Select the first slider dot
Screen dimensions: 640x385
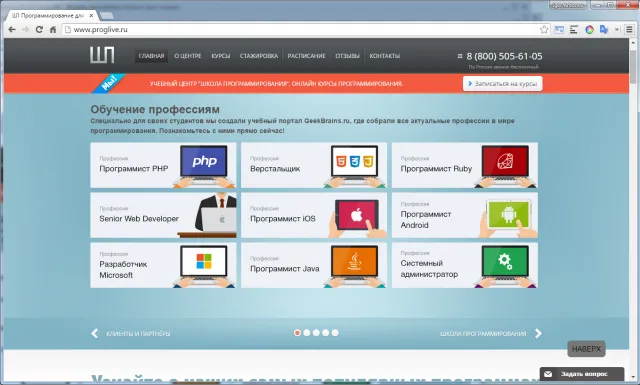pyautogui.click(x=297, y=333)
